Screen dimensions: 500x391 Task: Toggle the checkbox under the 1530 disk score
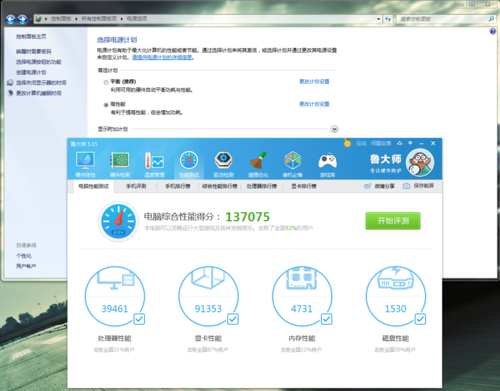420,319
